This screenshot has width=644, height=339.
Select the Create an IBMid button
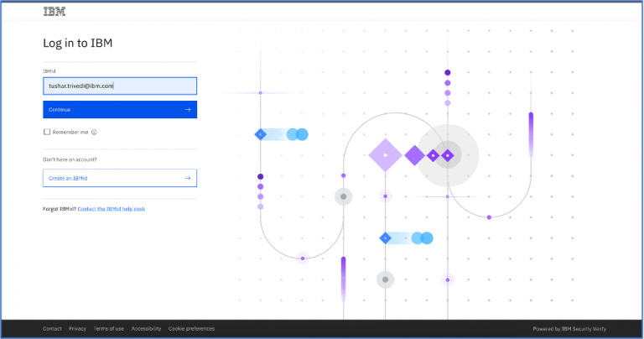click(119, 178)
